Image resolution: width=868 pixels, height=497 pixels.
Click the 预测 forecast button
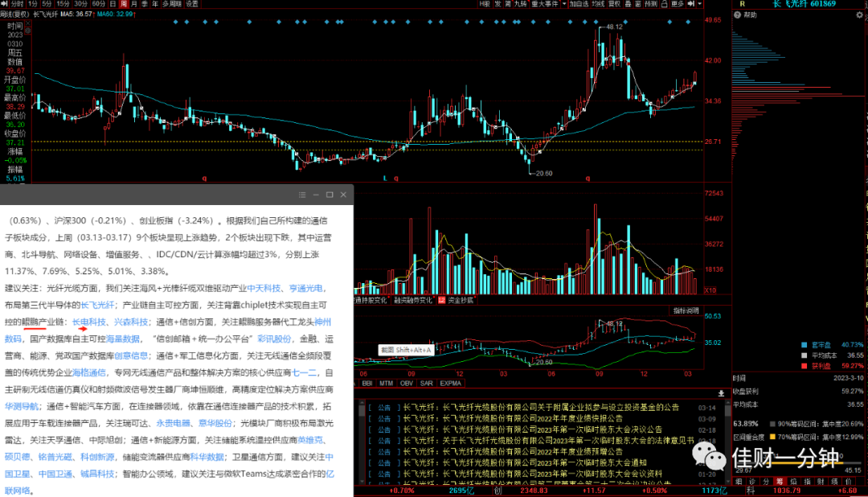(650, 3)
